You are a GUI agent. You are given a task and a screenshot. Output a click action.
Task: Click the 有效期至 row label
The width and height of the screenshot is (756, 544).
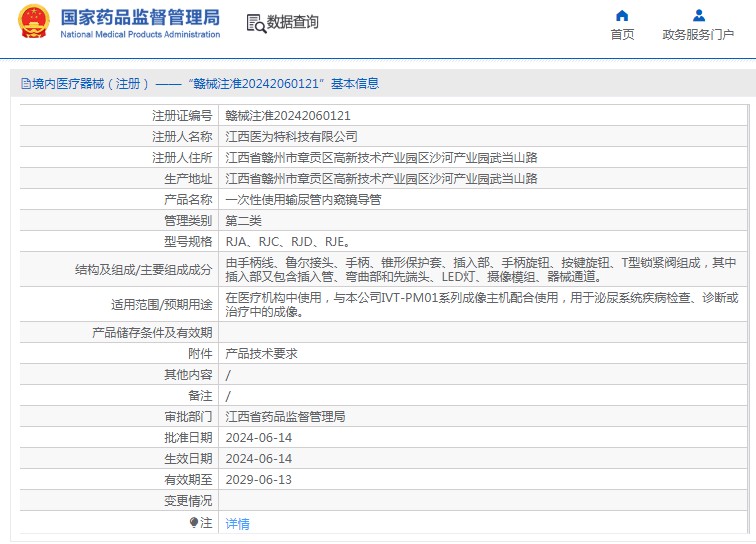click(188, 480)
